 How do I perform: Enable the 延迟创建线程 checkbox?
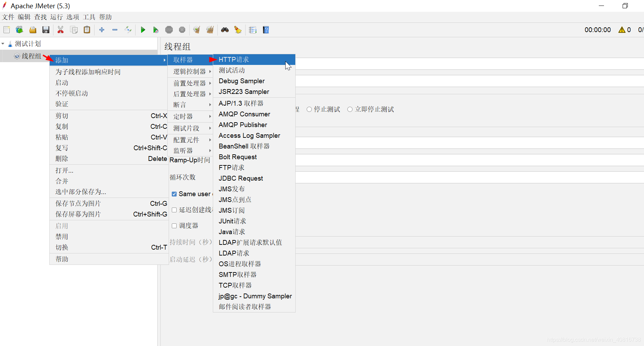[x=174, y=210]
